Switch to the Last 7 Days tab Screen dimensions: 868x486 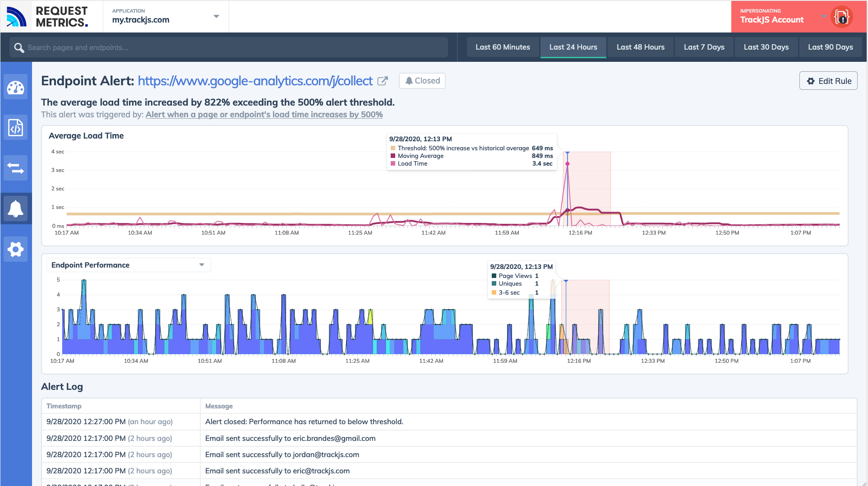coord(704,47)
